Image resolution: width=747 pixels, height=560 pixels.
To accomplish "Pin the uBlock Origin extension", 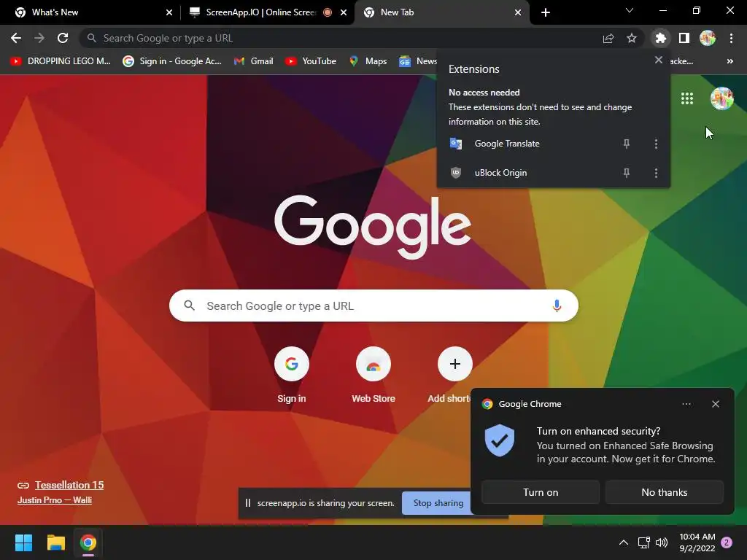I will [x=627, y=173].
